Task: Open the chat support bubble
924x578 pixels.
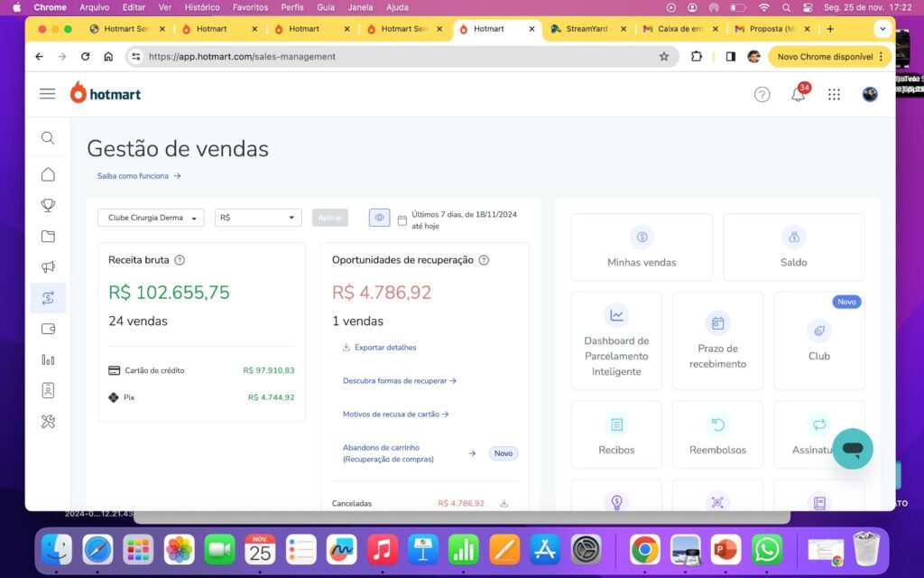Action: pos(852,449)
